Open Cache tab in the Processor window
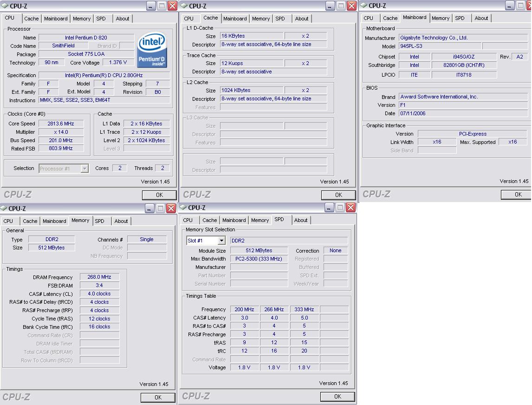532x405 pixels. click(x=31, y=19)
